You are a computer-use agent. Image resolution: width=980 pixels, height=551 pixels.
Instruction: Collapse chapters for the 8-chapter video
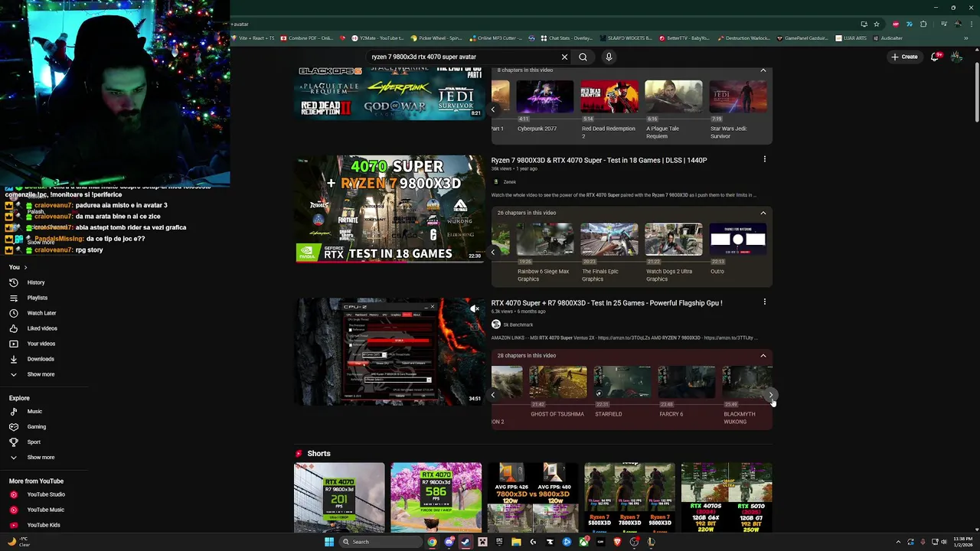(x=763, y=70)
